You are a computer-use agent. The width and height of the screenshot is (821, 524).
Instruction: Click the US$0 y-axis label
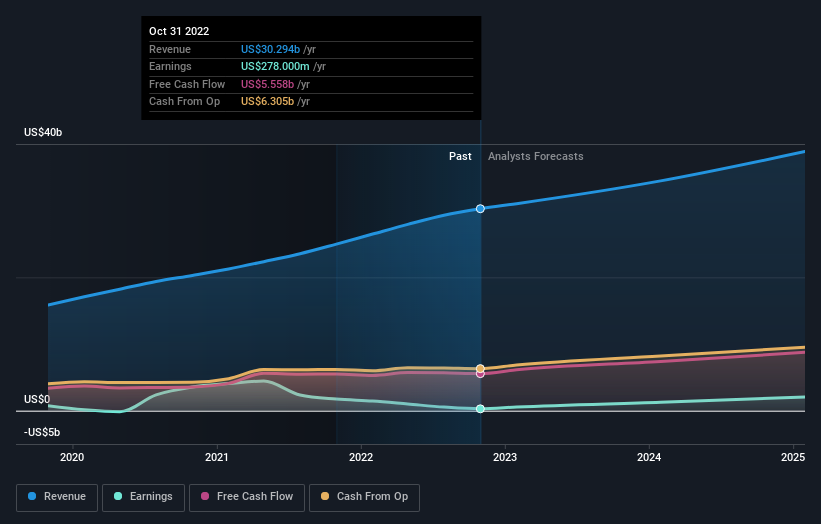tap(37, 399)
